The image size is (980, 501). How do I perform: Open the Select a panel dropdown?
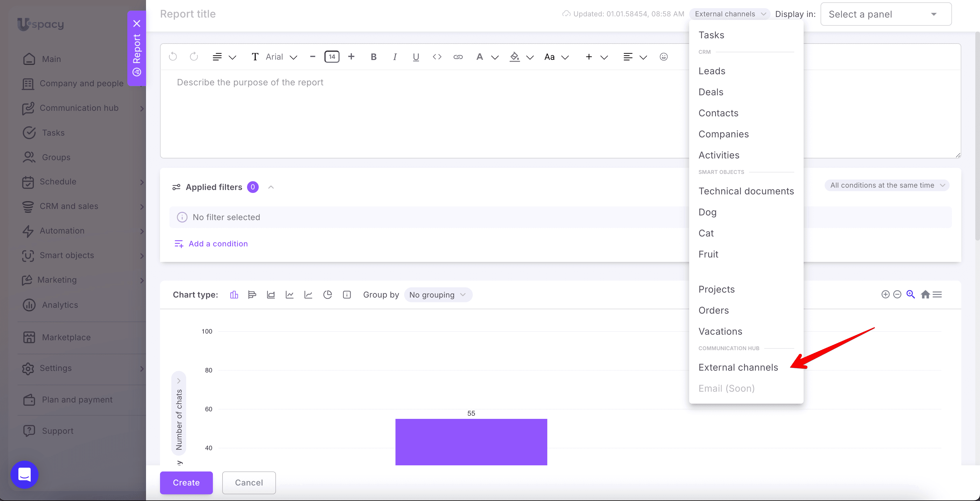coord(886,14)
